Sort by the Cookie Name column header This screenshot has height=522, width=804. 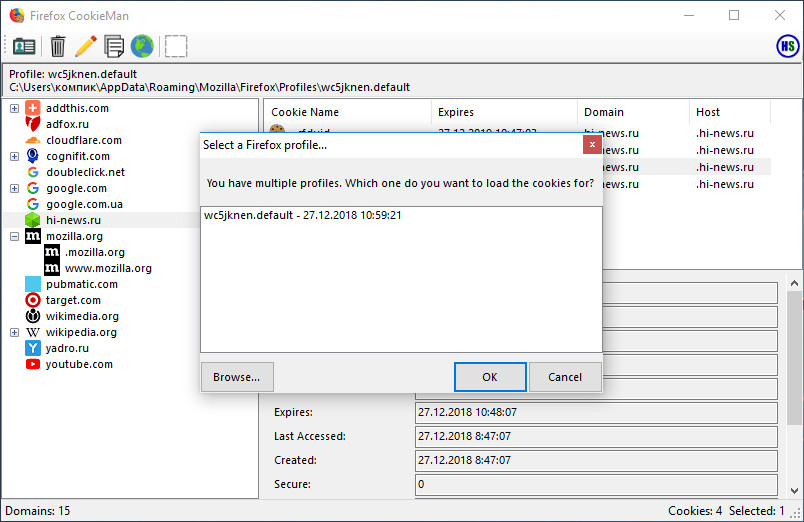(x=346, y=112)
